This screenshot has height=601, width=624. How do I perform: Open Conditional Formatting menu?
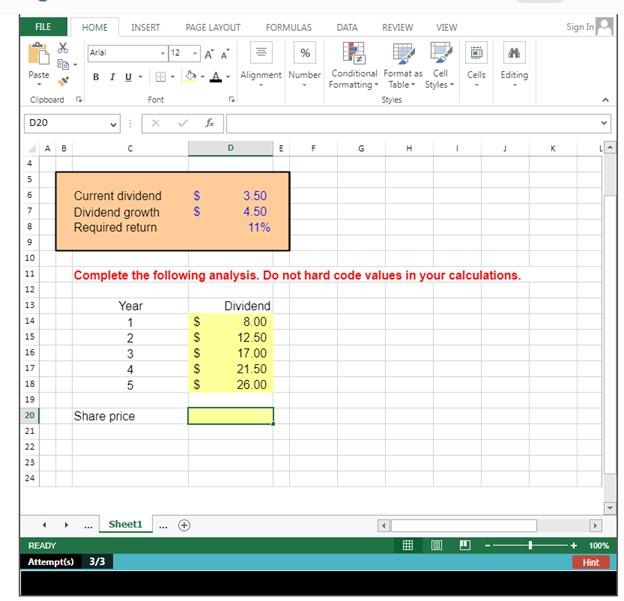pos(353,66)
